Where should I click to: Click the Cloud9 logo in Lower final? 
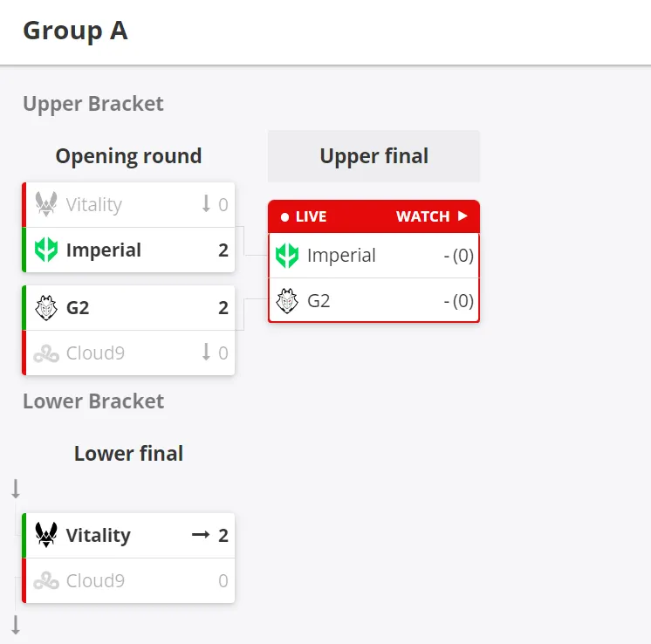(x=46, y=580)
